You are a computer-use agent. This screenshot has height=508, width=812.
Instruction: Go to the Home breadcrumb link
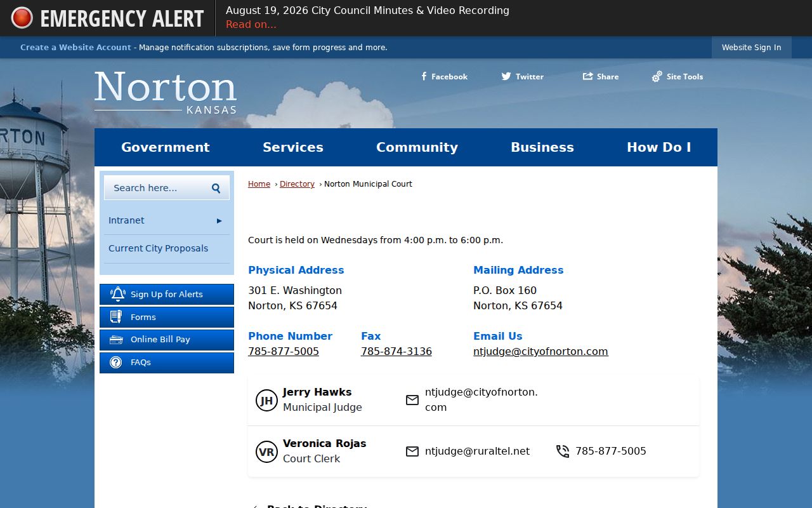(259, 184)
